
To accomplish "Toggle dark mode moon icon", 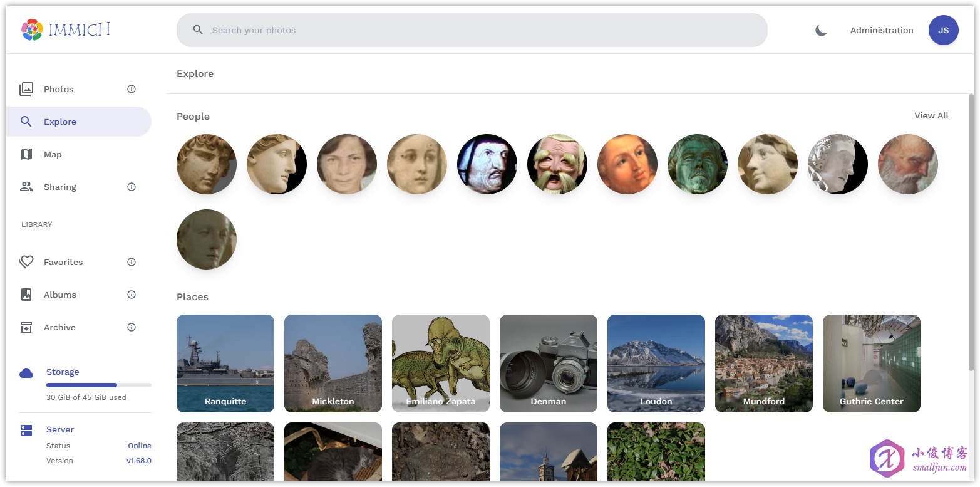I will coord(821,30).
